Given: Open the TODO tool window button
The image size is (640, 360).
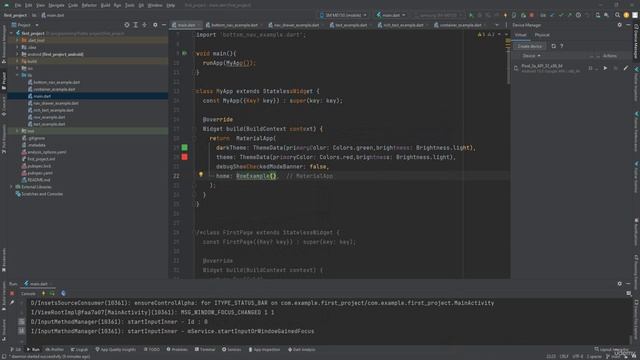Looking at the screenshot, I should 152,350.
